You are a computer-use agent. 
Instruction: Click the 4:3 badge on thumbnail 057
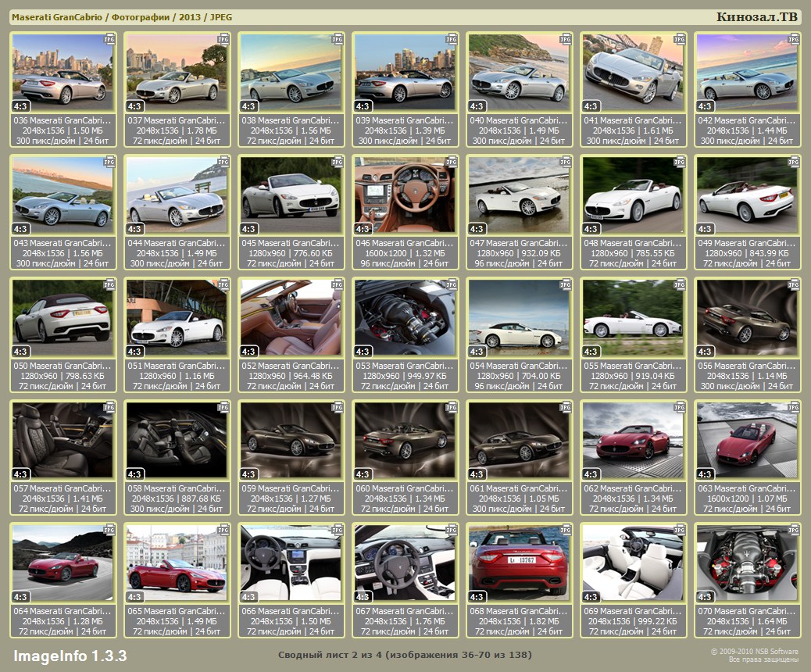click(21, 474)
